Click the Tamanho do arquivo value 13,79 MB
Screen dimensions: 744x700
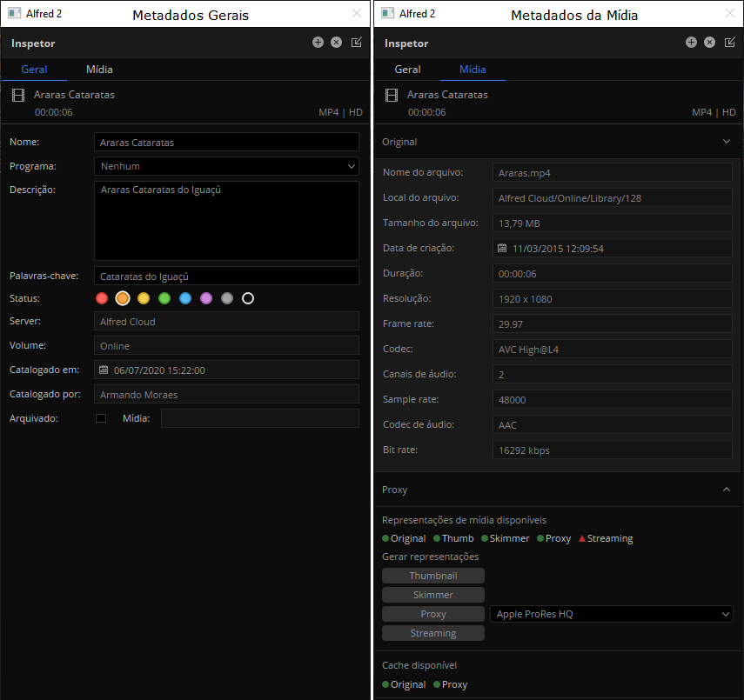613,223
